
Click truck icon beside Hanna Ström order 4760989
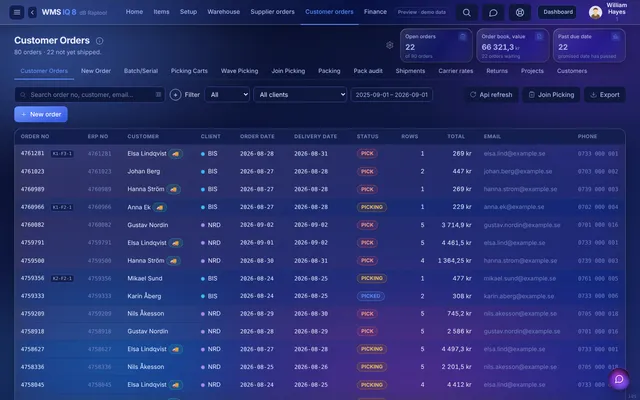(x=173, y=189)
